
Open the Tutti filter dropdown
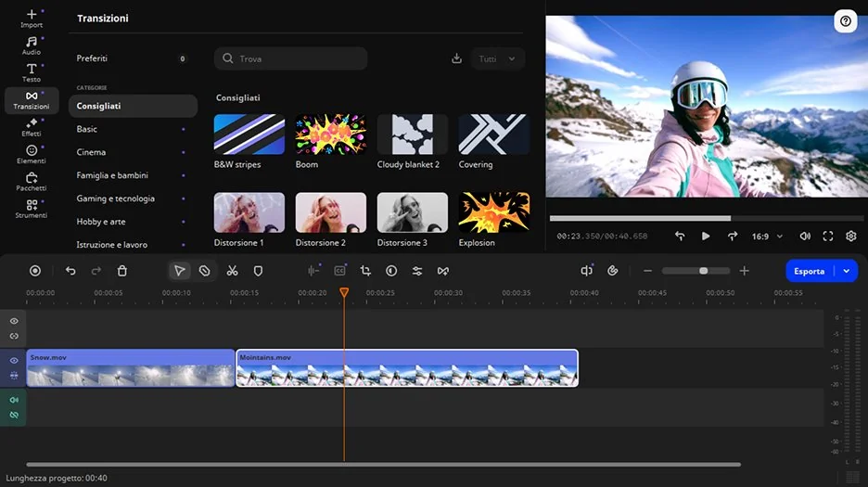coord(498,58)
